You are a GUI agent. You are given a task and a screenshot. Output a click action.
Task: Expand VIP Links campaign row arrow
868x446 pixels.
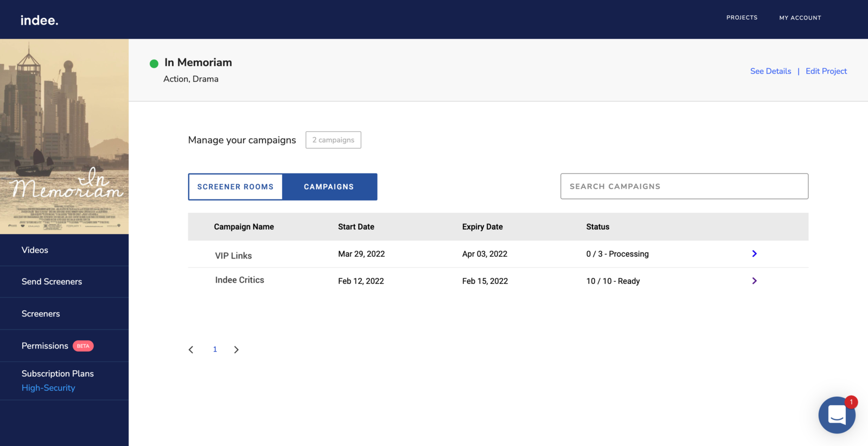[x=754, y=254]
